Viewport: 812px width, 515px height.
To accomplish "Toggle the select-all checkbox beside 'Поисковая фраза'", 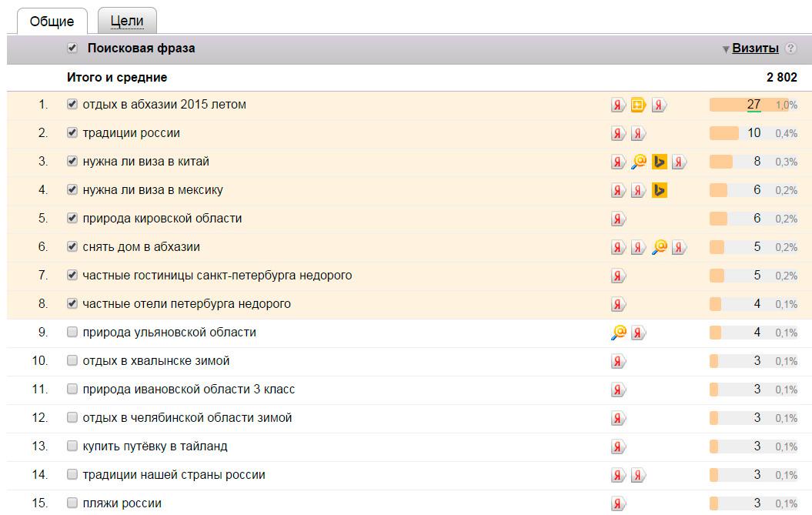I will (x=72, y=48).
